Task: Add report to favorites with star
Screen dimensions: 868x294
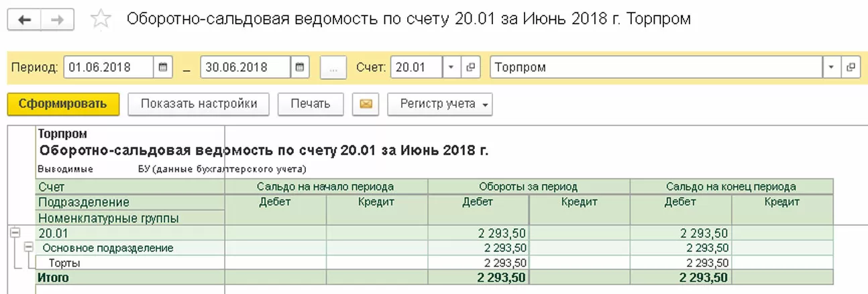Action: pyautogui.click(x=101, y=19)
